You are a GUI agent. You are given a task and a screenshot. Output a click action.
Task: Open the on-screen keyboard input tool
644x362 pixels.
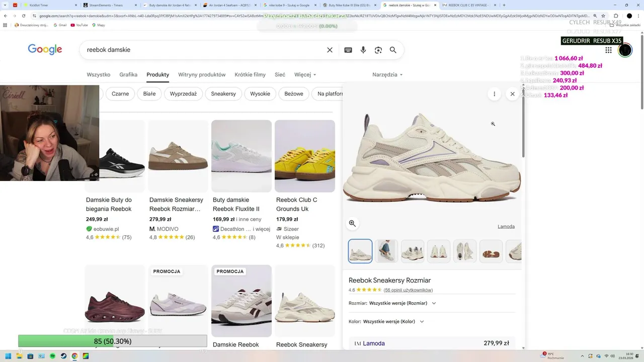coord(348,50)
